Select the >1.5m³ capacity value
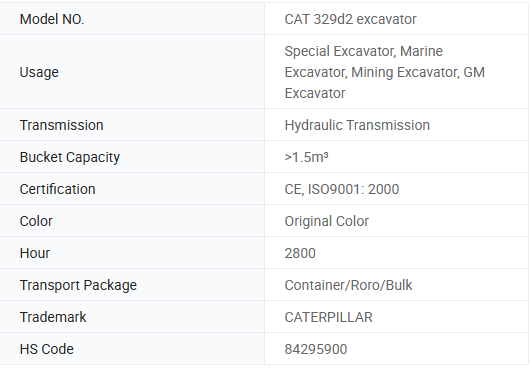Image resolution: width=532 pixels, height=370 pixels. [x=306, y=157]
